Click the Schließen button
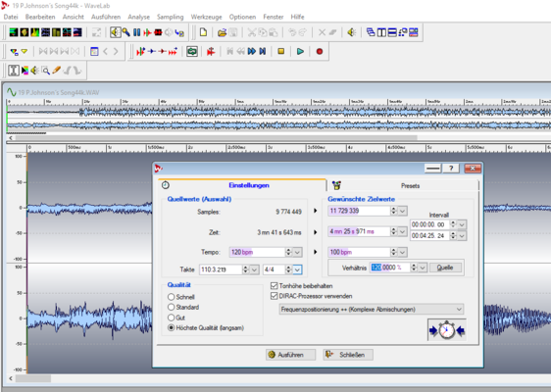This screenshot has width=551, height=392. coord(348,355)
